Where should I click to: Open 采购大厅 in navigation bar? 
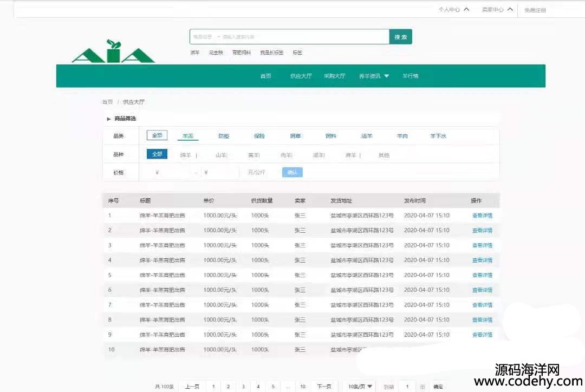[x=334, y=76]
